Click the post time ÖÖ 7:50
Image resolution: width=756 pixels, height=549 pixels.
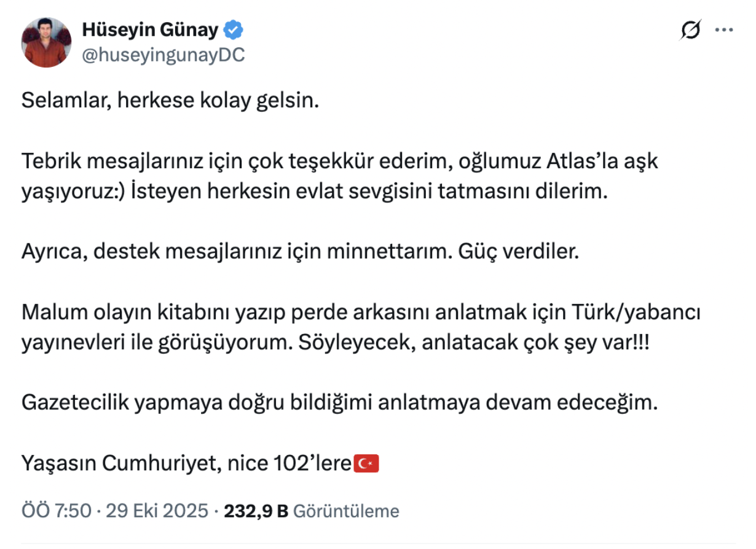[x=57, y=511]
